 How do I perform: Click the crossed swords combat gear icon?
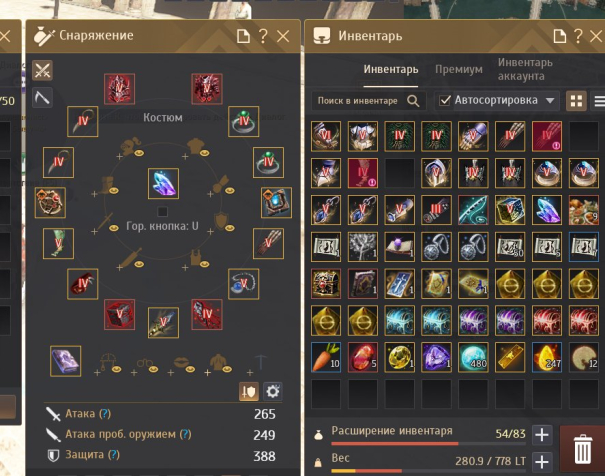[x=42, y=70]
